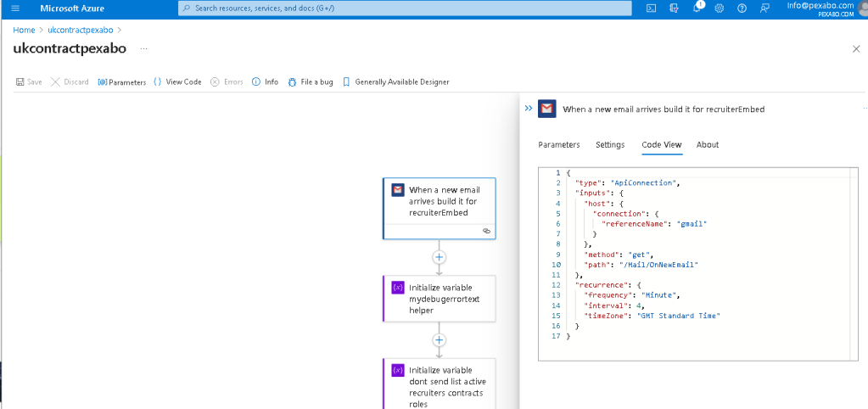Open Generally Available Designer
The width and height of the screenshot is (868, 409).
[395, 82]
